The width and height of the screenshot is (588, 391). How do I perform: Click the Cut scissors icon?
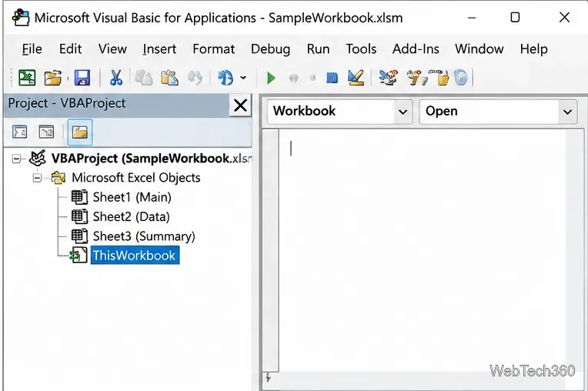pyautogui.click(x=116, y=78)
